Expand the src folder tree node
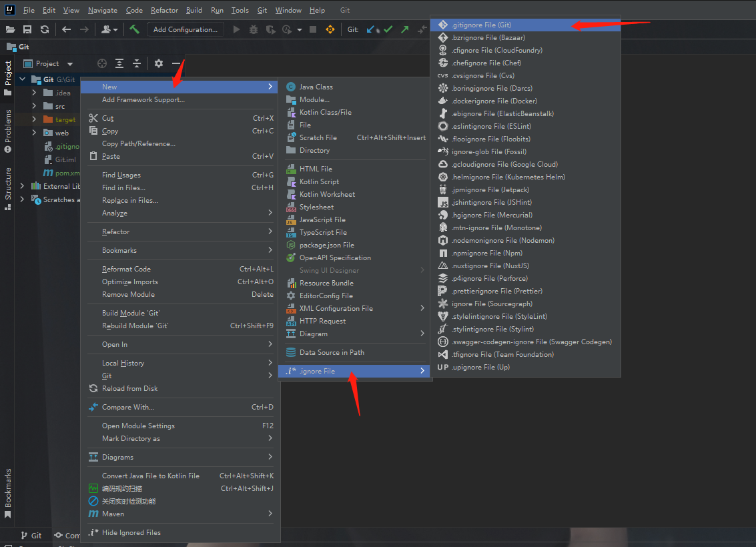756x547 pixels. [x=34, y=106]
